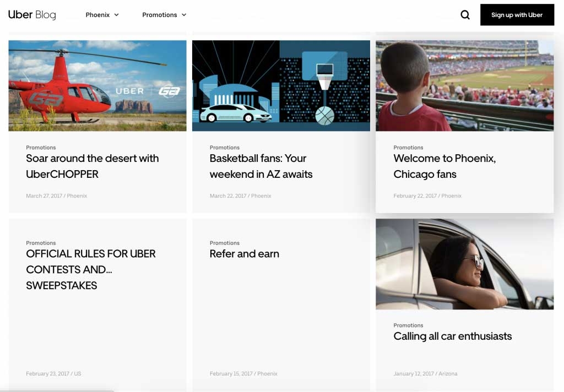Open the basketball hoop illustration image
The width and height of the screenshot is (564, 392).
[x=281, y=85]
